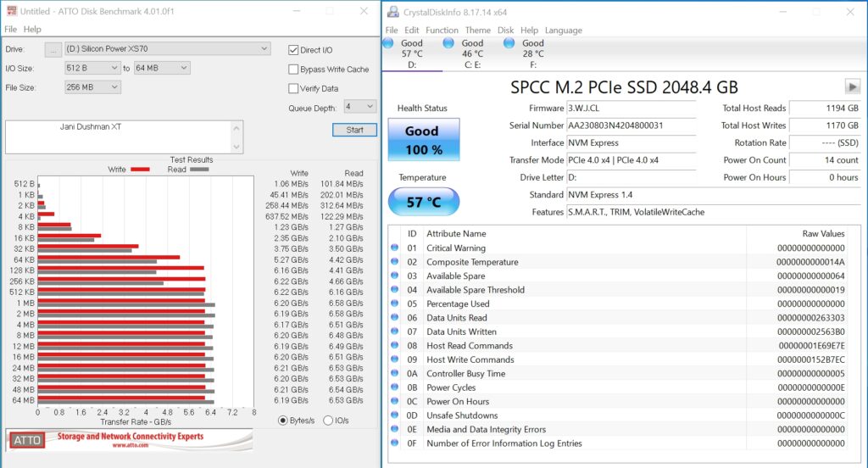
Task: Click the status orb beside Unsafe Shutdowns
Action: (395, 415)
